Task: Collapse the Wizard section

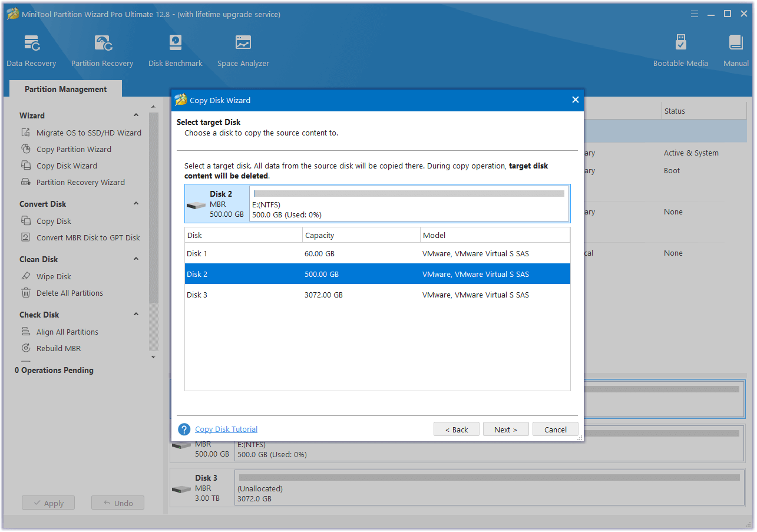Action: point(136,115)
